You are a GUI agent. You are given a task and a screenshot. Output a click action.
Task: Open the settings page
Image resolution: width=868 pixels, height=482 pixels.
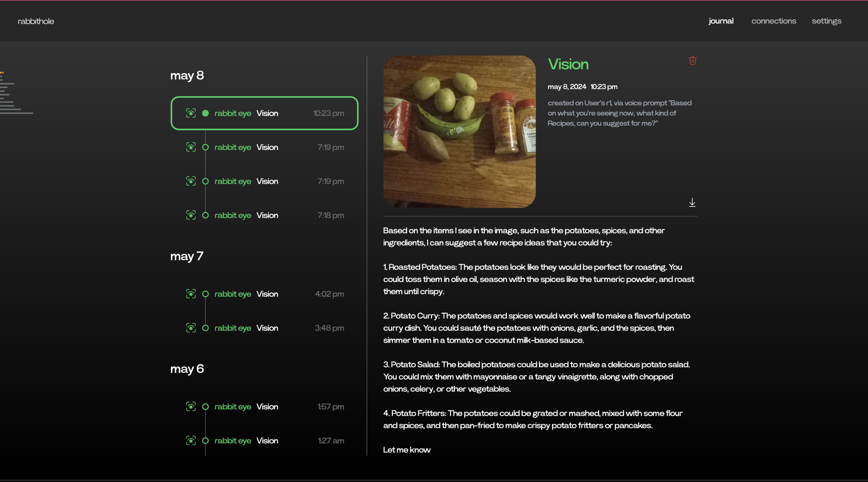coord(826,21)
